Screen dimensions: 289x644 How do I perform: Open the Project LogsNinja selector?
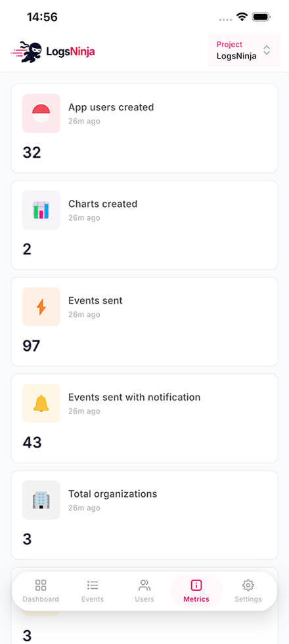pos(244,50)
